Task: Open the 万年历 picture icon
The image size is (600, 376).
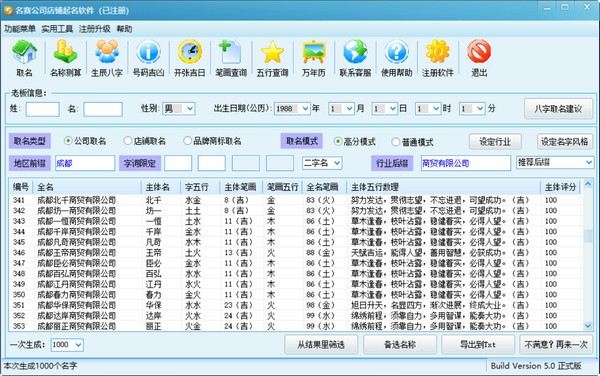Action: tap(313, 52)
